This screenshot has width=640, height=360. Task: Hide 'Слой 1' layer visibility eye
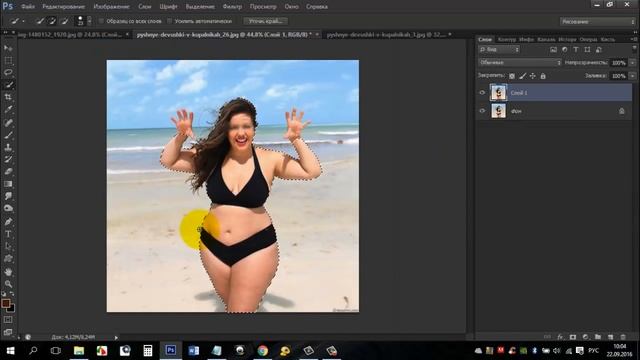click(x=482, y=93)
